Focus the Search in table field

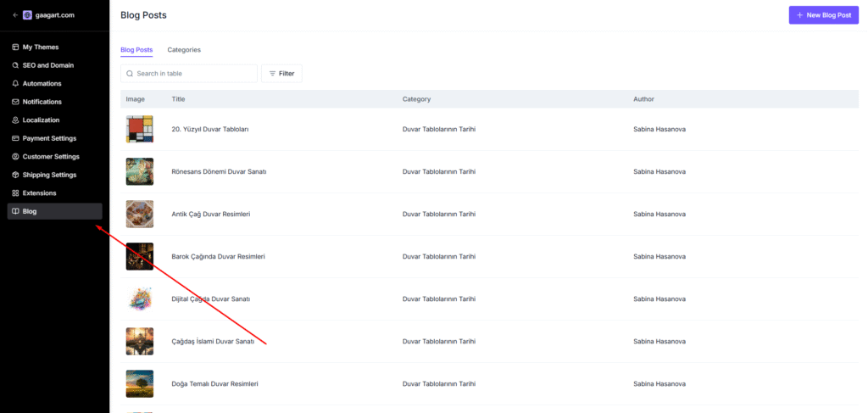(x=193, y=74)
